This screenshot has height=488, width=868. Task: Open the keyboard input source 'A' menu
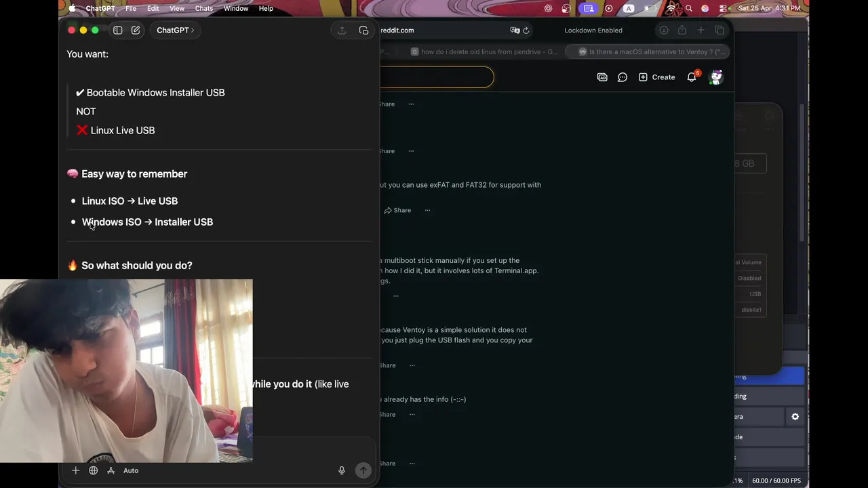[629, 8]
